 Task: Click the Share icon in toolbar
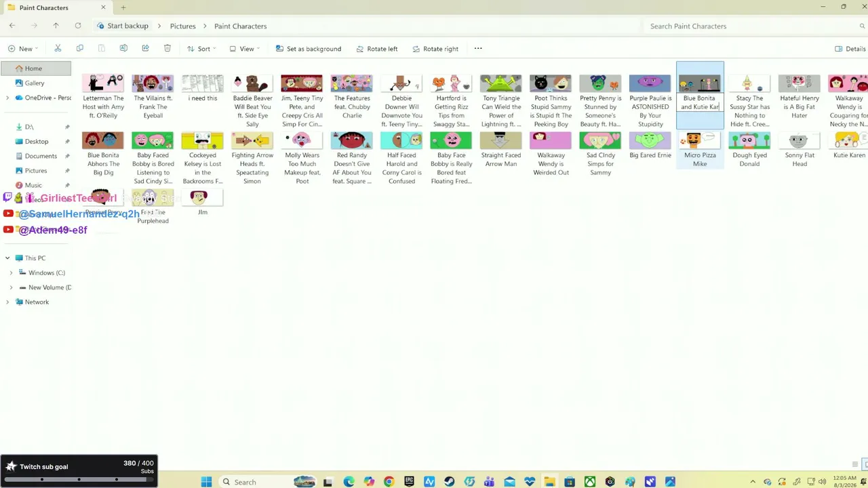(145, 49)
